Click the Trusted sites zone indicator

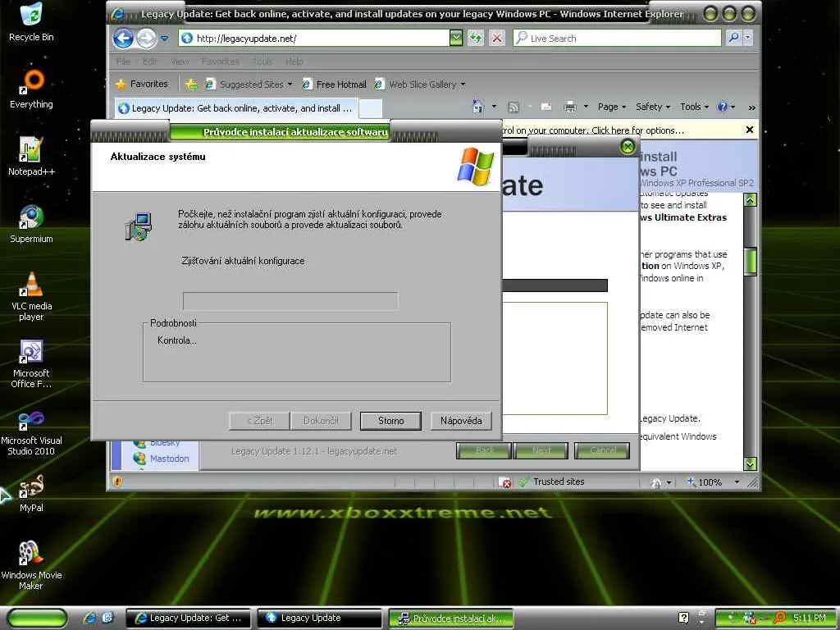[x=552, y=482]
